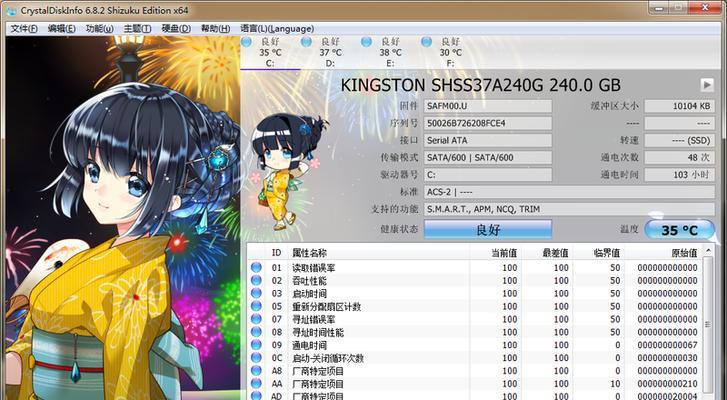Open the 语言(L)(Language) menu
This screenshot has height=400, width=727.
pyautogui.click(x=277, y=29)
